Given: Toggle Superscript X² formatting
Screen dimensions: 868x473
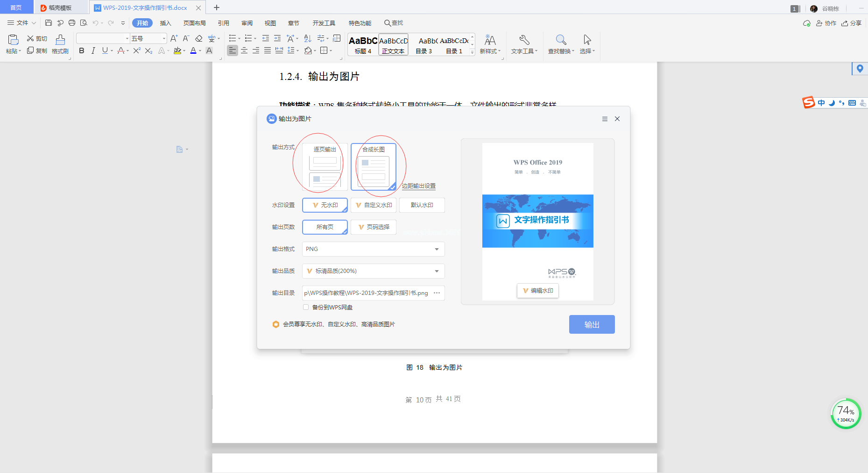Looking at the screenshot, I should (x=137, y=50).
